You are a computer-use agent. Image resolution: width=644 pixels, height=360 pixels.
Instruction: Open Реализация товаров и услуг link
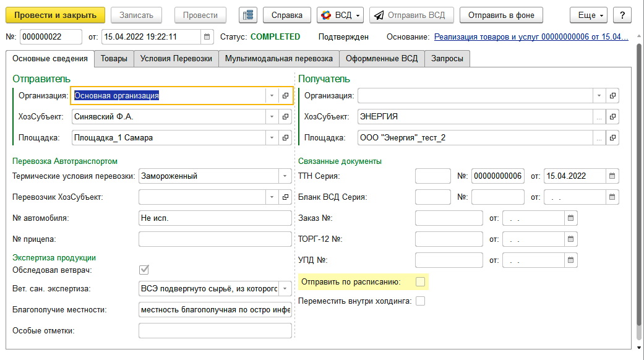tap(531, 37)
